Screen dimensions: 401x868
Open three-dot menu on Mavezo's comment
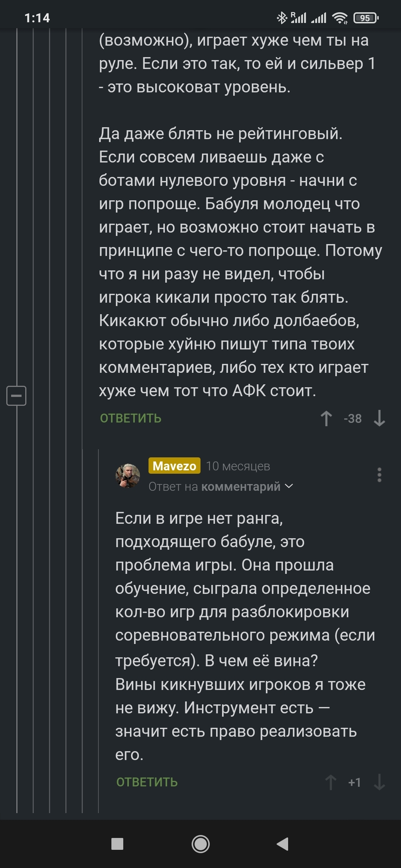(379, 475)
